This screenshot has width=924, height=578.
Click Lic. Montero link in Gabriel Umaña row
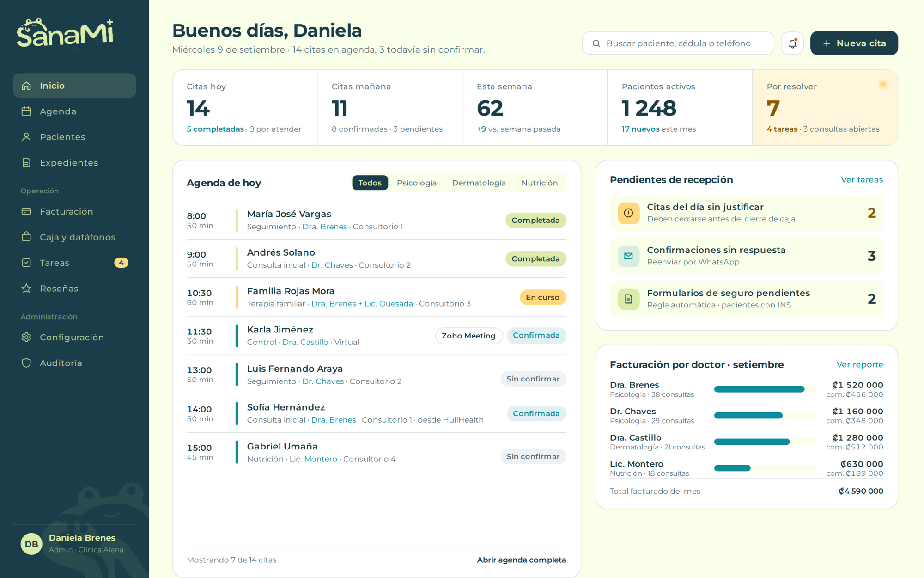tap(313, 459)
